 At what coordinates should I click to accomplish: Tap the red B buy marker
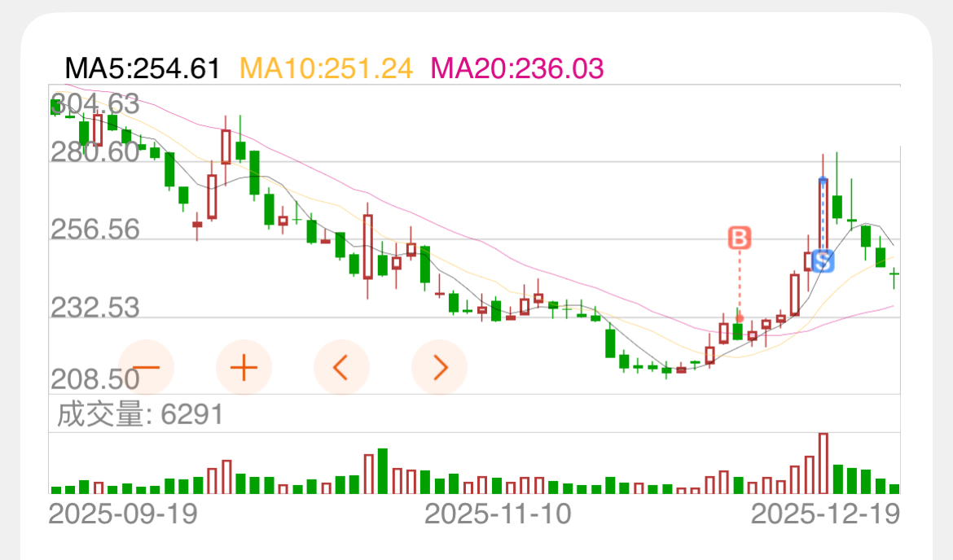740,238
